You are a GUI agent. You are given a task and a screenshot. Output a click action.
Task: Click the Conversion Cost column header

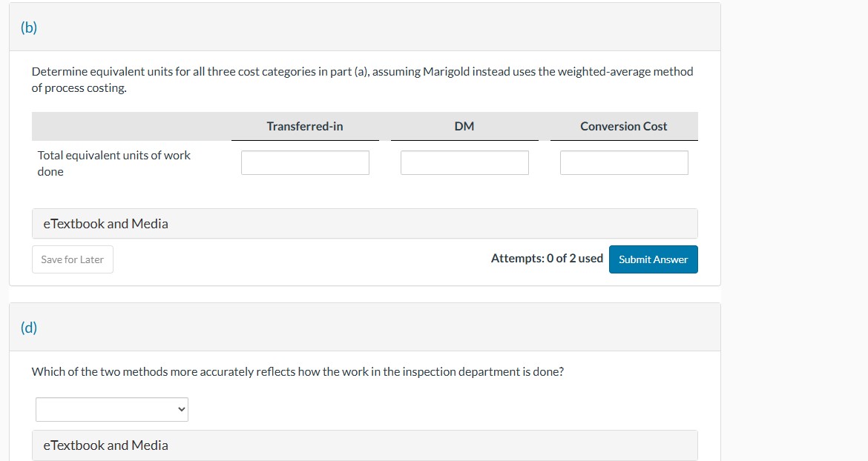tap(624, 127)
